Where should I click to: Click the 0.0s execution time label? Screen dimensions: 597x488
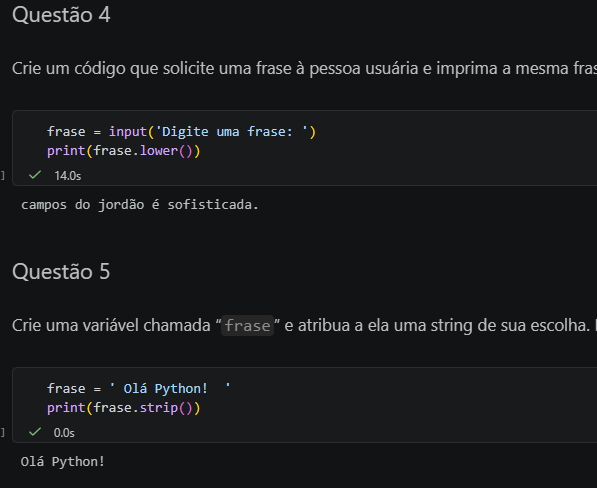point(64,433)
